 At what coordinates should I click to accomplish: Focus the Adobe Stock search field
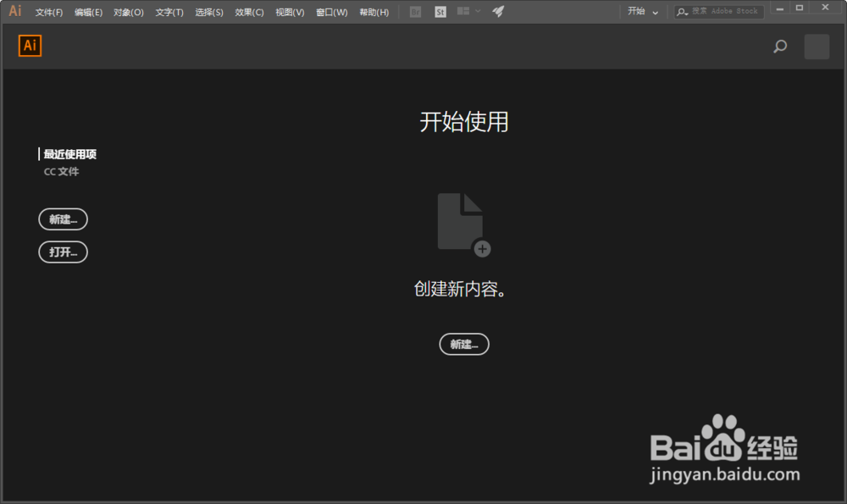(719, 11)
